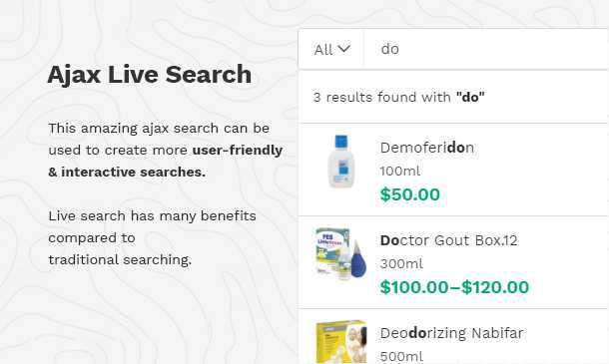Select the $50.00 price of Demoferidon
Screen dimensions: 609x364
[x=409, y=194]
